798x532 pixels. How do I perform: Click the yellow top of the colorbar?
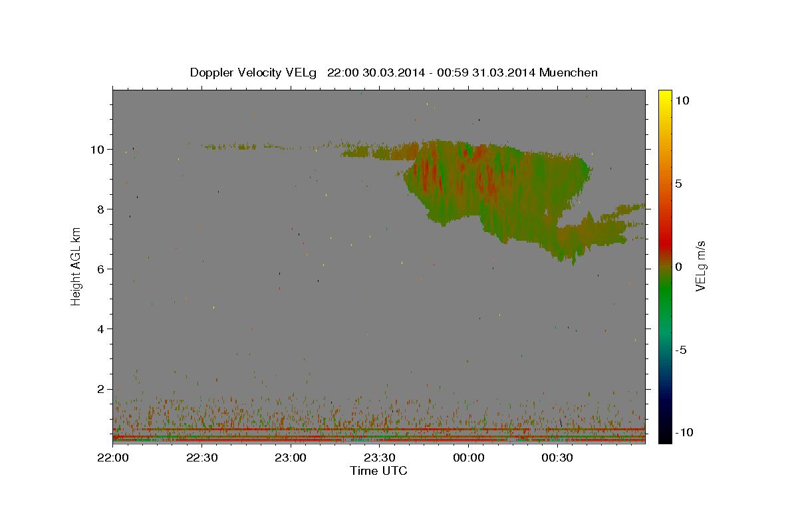(x=664, y=96)
